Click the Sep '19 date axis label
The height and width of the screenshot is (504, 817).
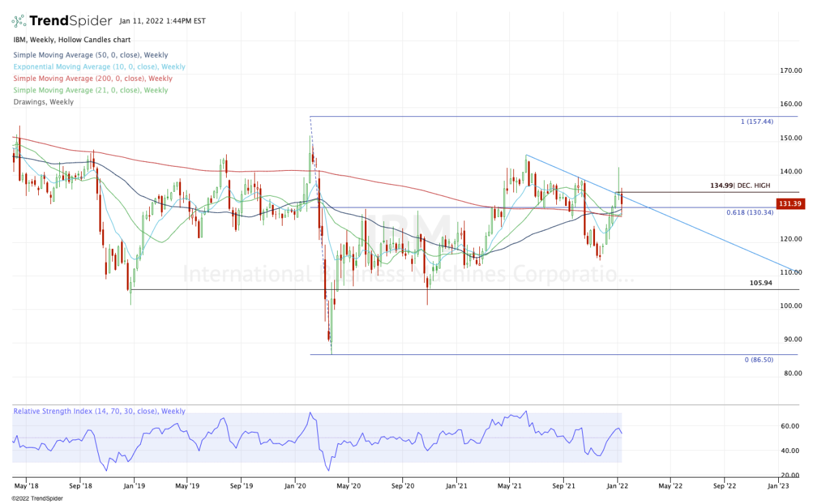click(242, 486)
